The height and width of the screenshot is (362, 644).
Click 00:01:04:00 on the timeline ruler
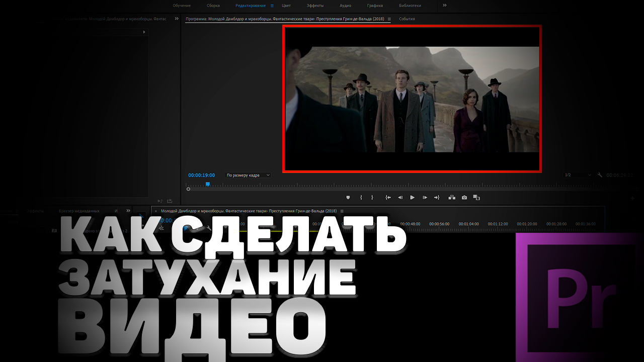point(468,224)
